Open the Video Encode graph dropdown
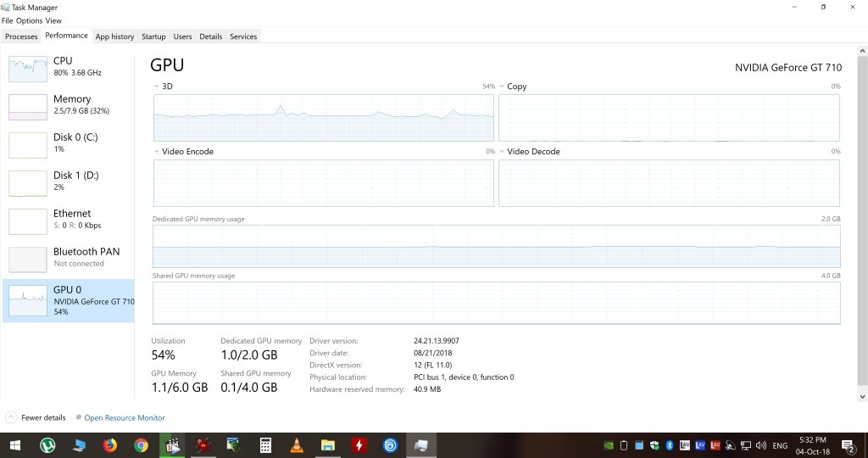Screen dimensions: 868x458 pos(157,151)
